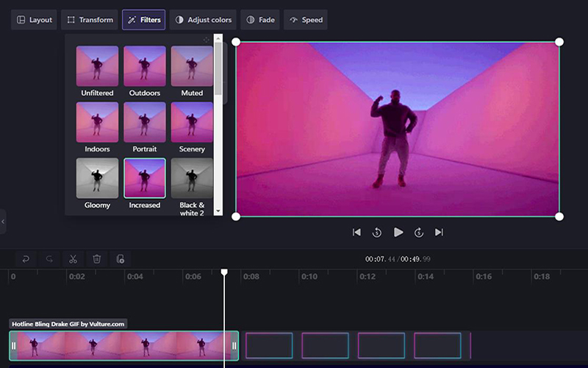Select the Hotline Bling Drake GIF clip
The height and width of the screenshot is (368, 588).
point(123,346)
